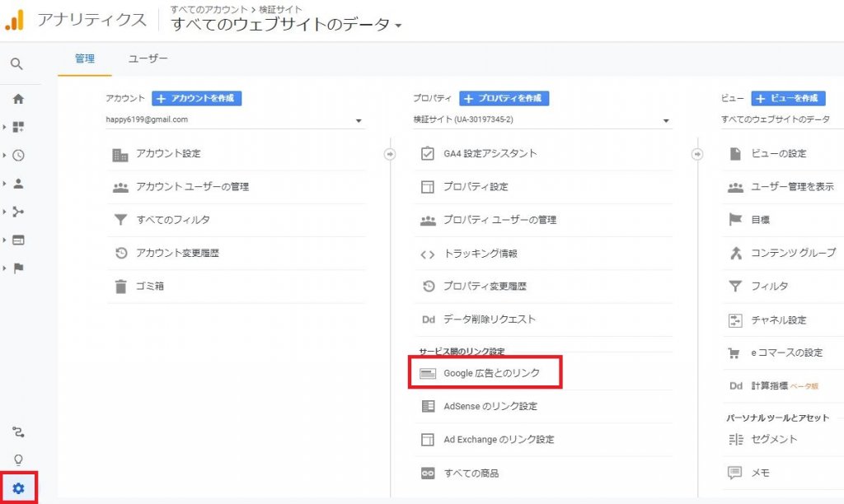Switch to the ユーザー tab

pos(148,58)
